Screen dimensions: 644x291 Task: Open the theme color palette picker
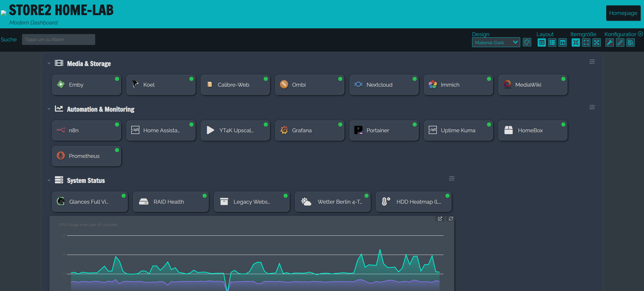click(527, 42)
